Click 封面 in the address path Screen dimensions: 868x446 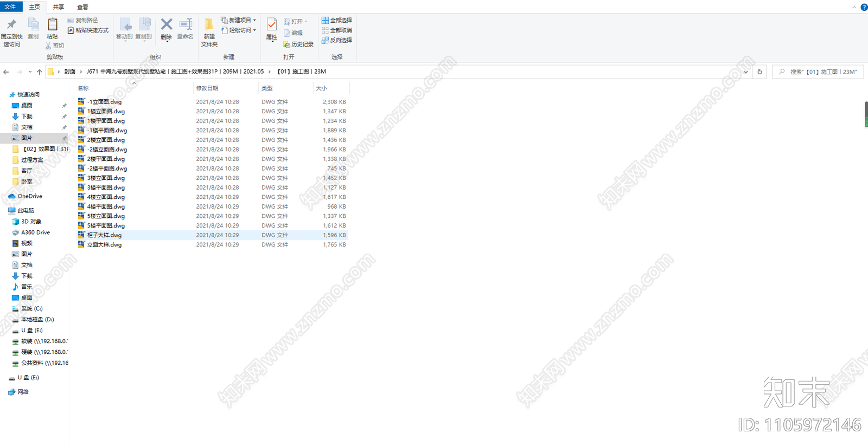pos(70,72)
